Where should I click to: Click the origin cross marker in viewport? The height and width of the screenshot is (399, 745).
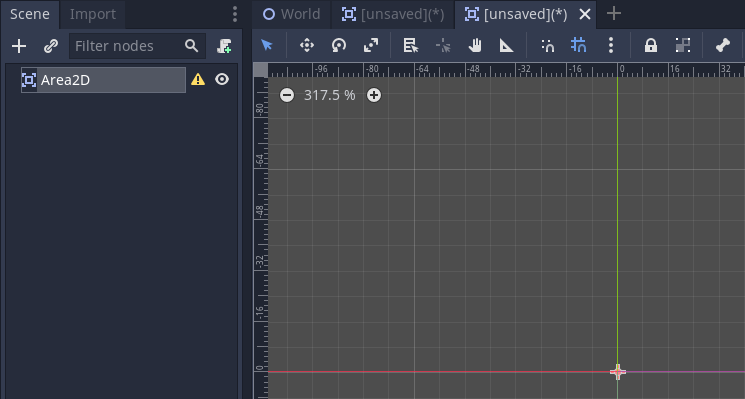click(x=618, y=371)
